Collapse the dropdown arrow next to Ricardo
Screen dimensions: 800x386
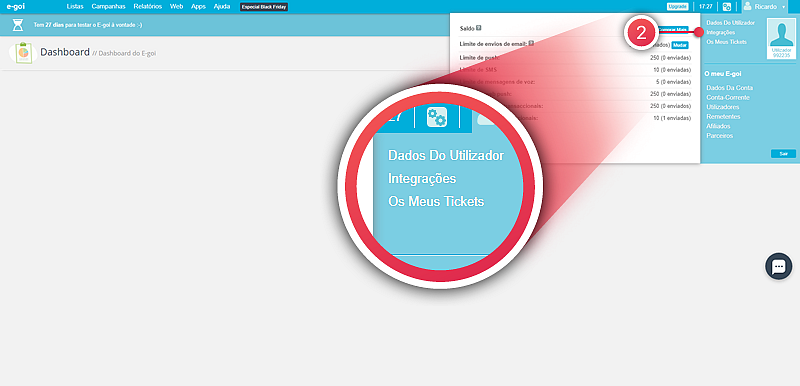pyautogui.click(x=784, y=7)
